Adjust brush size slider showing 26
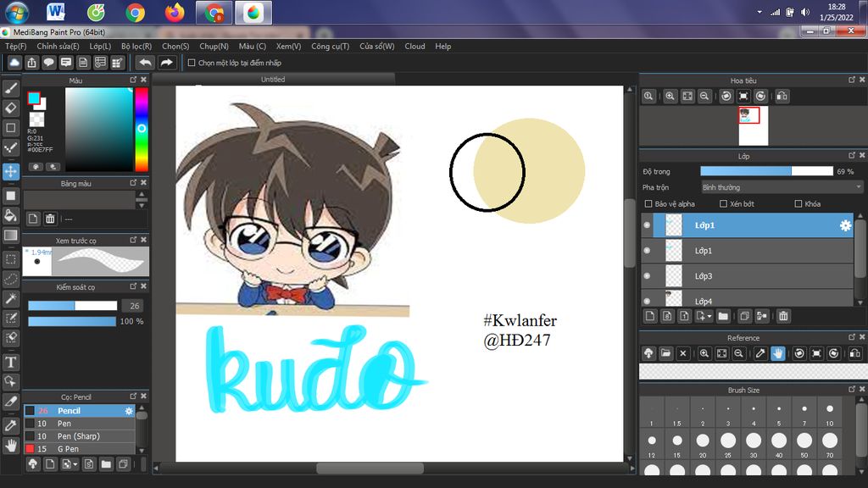Viewport: 868px width, 488px height. [73, 305]
